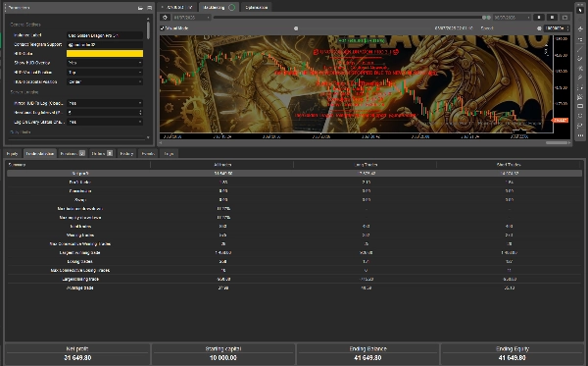Click the date range slider handles
Screen dimensions: 588x366
click(486, 18)
